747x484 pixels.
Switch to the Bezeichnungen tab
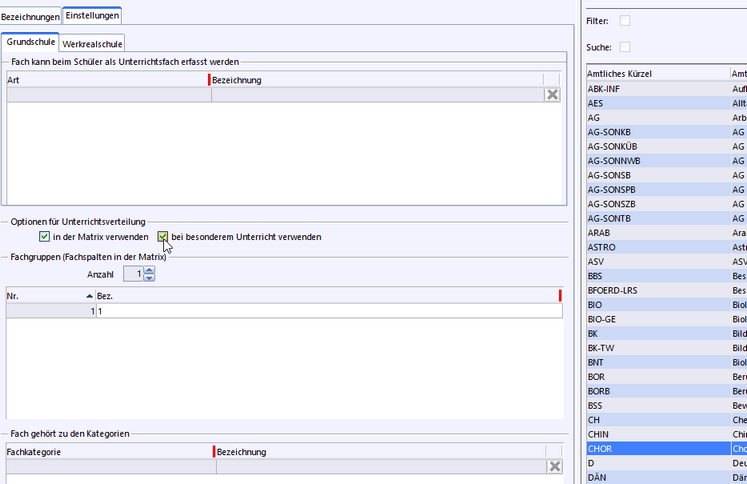coord(30,16)
